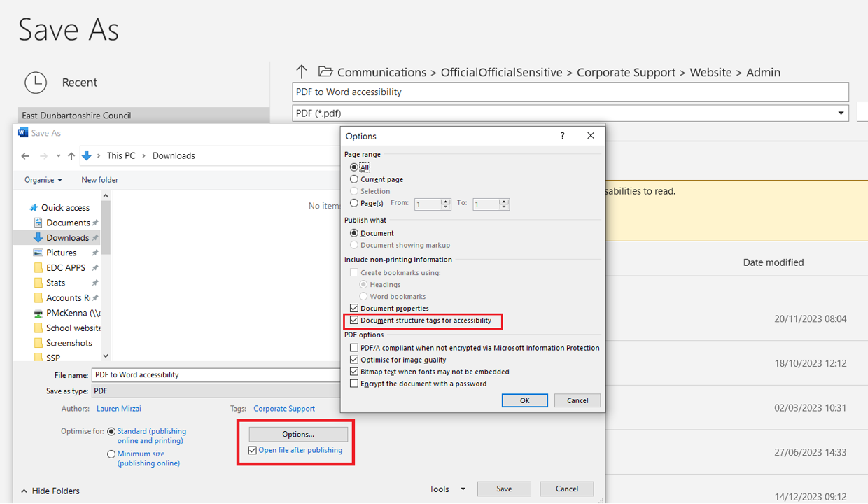The height and width of the screenshot is (504, 868).
Task: Click the Recent clock icon
Action: tap(36, 83)
